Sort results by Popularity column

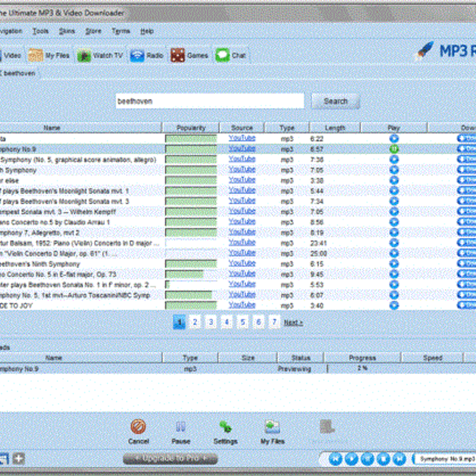[x=191, y=128]
